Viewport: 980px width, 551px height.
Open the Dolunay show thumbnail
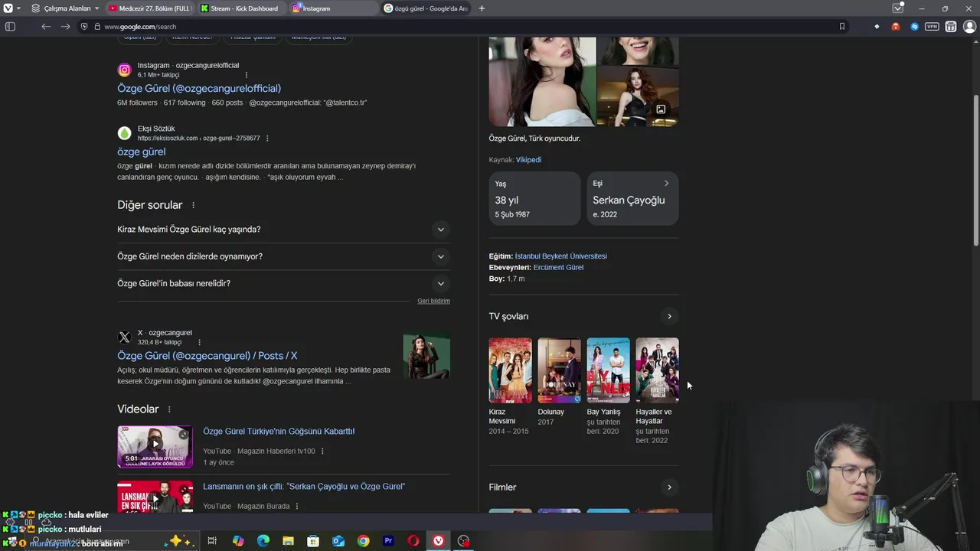coord(559,370)
